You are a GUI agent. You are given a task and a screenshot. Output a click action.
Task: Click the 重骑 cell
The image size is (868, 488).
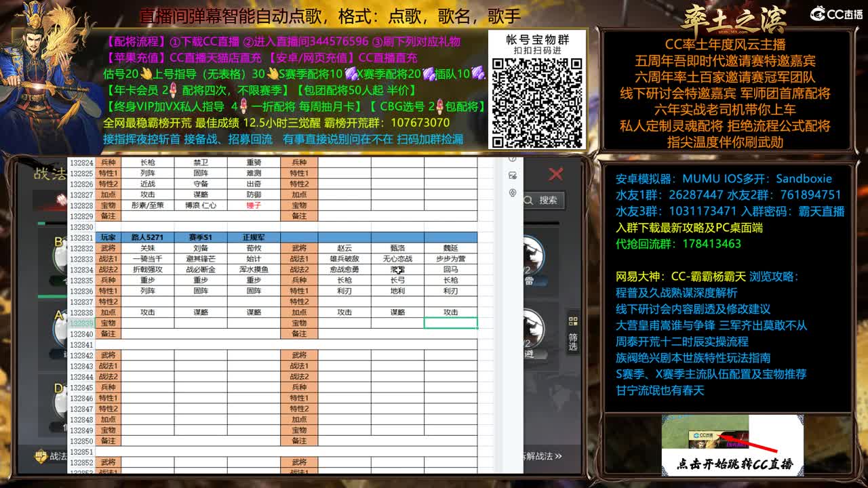[254, 163]
